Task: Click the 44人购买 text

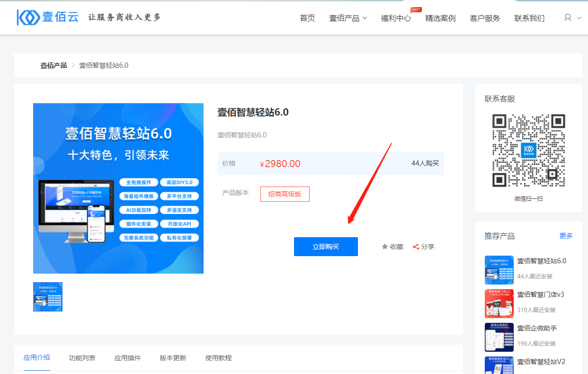Action: point(425,163)
